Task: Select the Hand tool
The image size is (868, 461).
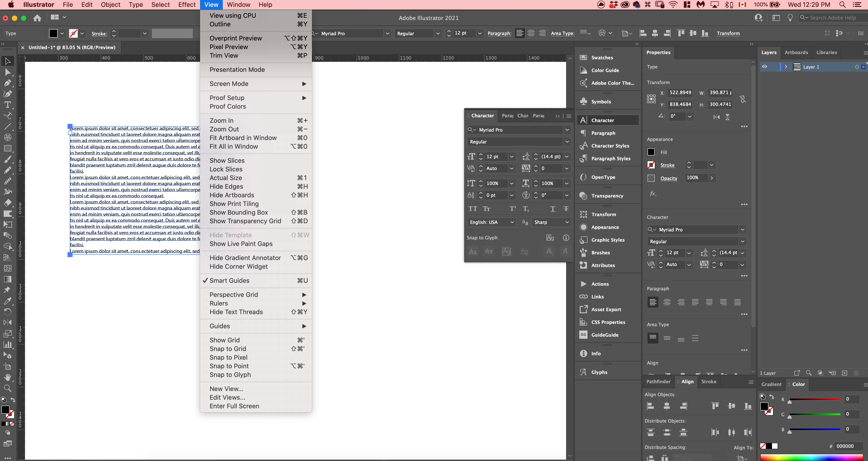Action: [x=8, y=377]
